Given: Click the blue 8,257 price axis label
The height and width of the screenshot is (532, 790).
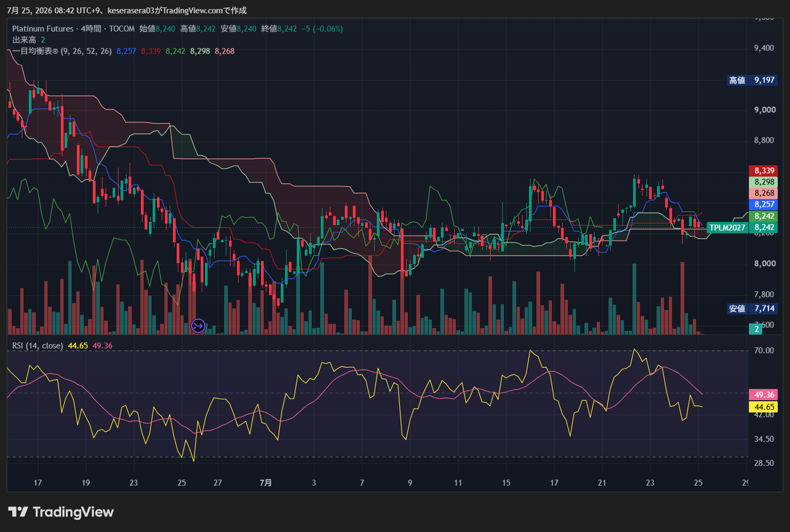Looking at the screenshot, I should click(x=763, y=204).
